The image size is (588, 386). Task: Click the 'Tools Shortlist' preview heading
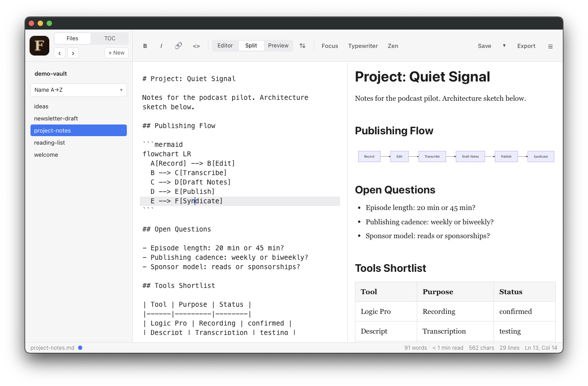390,268
